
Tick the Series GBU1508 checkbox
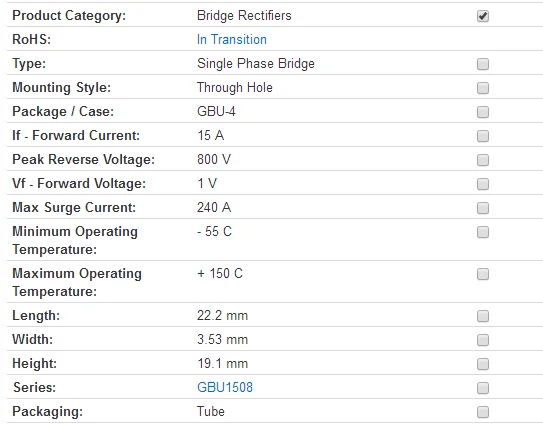click(x=483, y=388)
